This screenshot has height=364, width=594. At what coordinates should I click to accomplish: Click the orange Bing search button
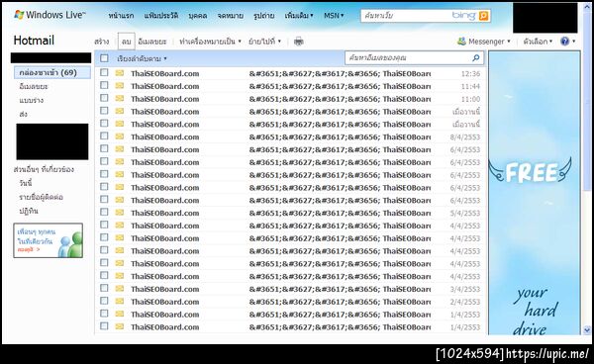point(483,16)
